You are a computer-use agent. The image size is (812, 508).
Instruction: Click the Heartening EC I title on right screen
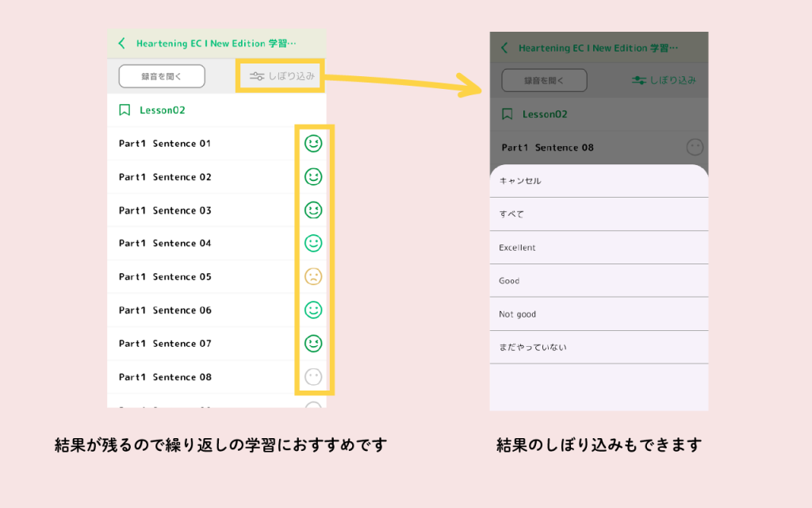tap(598, 48)
